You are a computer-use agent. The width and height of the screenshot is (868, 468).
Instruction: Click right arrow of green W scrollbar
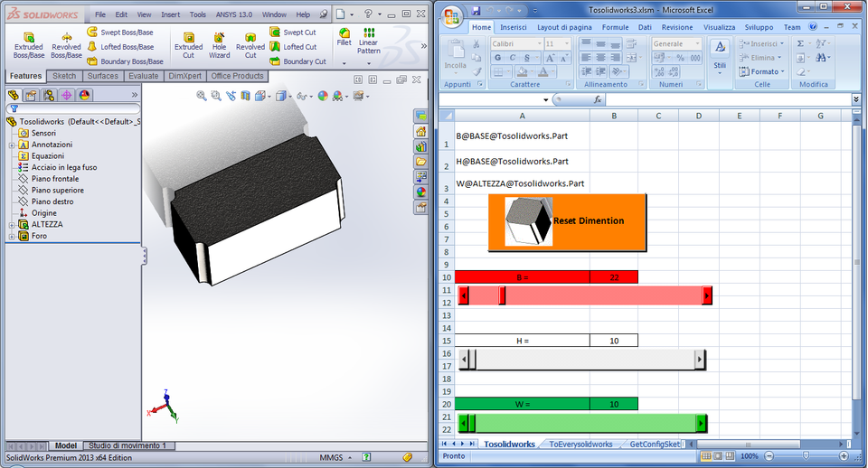pos(701,424)
